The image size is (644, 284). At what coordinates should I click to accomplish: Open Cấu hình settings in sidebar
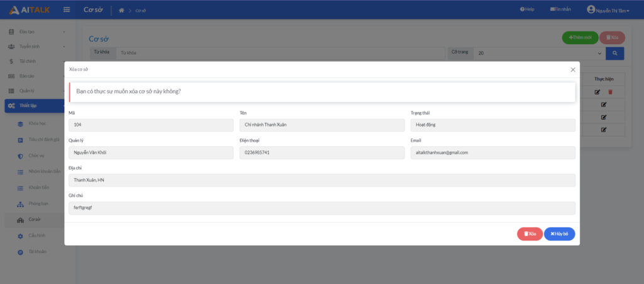click(x=36, y=236)
